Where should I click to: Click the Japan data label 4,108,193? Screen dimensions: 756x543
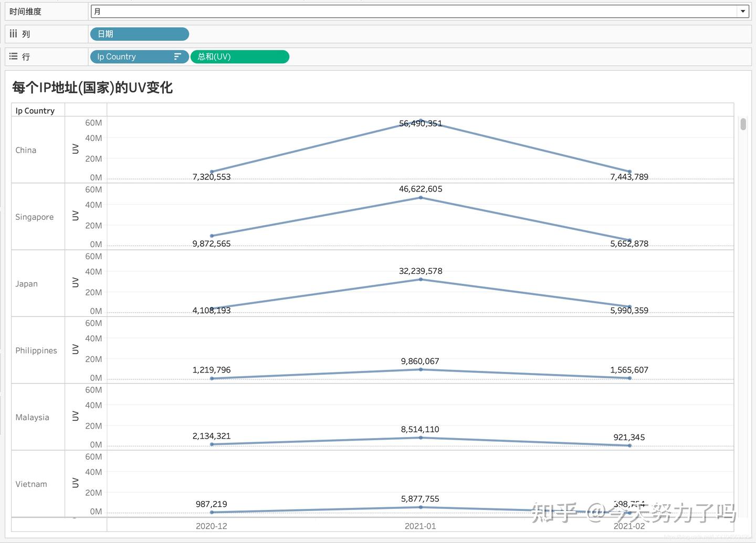point(212,310)
